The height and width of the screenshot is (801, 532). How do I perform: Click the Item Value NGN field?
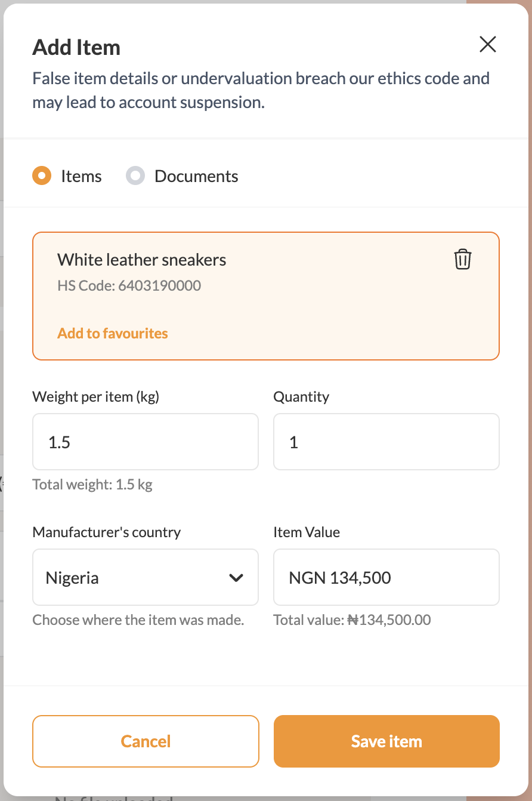point(386,577)
